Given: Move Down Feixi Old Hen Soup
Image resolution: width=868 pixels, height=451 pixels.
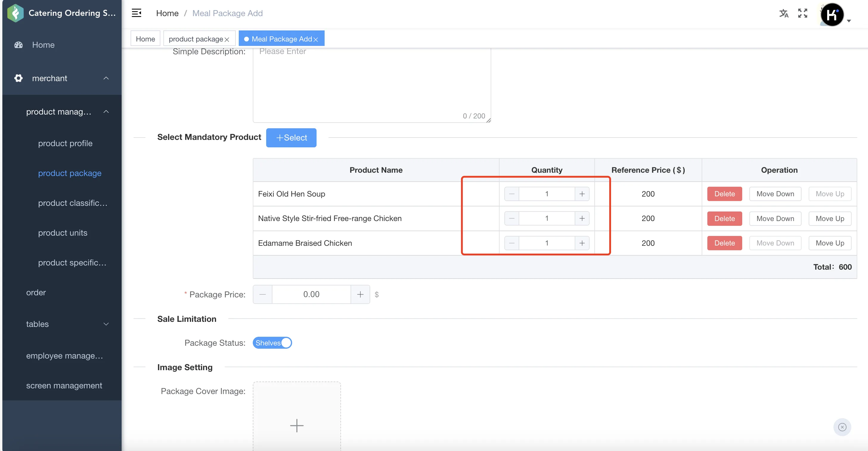Looking at the screenshot, I should coord(775,194).
